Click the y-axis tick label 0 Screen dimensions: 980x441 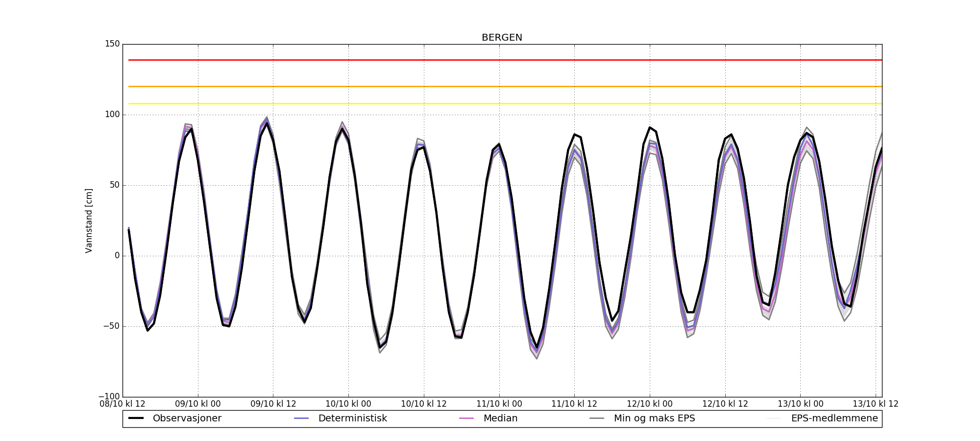click(x=117, y=256)
